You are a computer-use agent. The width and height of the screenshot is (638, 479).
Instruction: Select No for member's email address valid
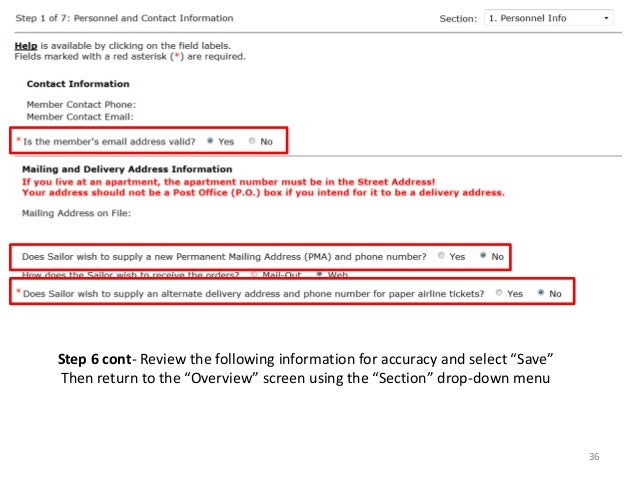pyautogui.click(x=252, y=141)
